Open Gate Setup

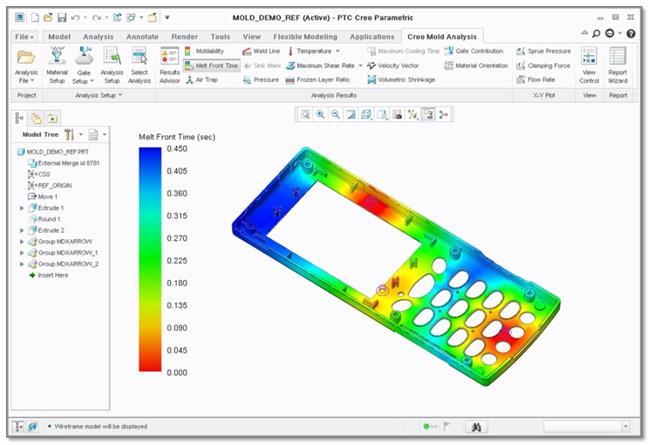click(84, 65)
